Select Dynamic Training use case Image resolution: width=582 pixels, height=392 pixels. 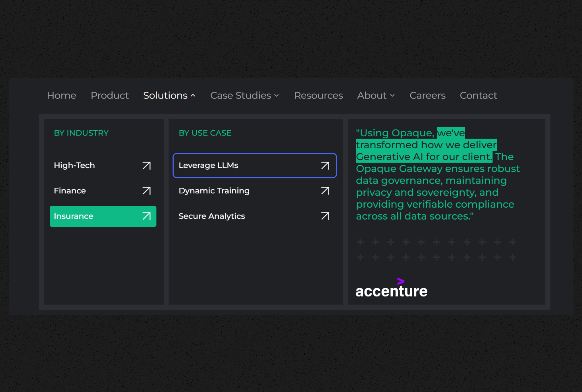point(255,191)
